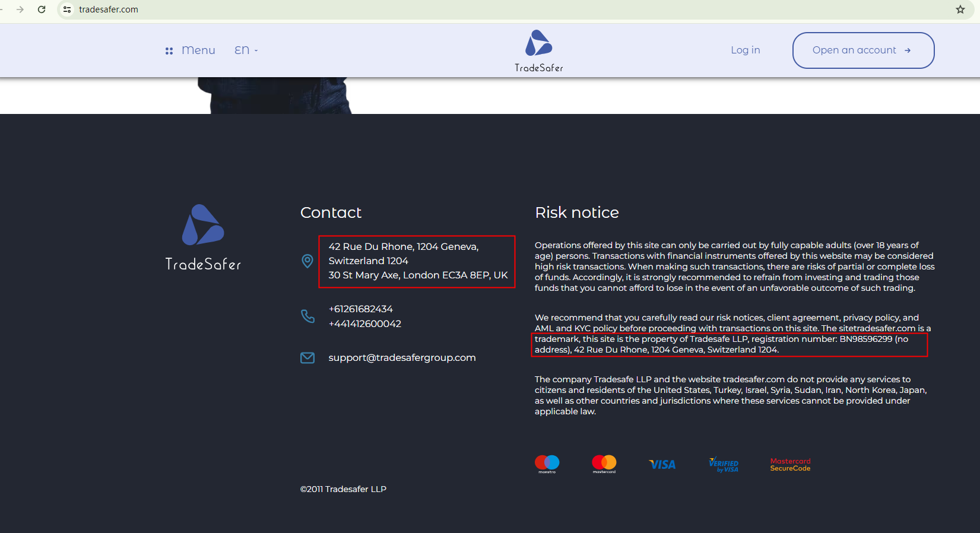The image size is (980, 533).
Task: Open site information icon in address bar
Action: [67, 9]
